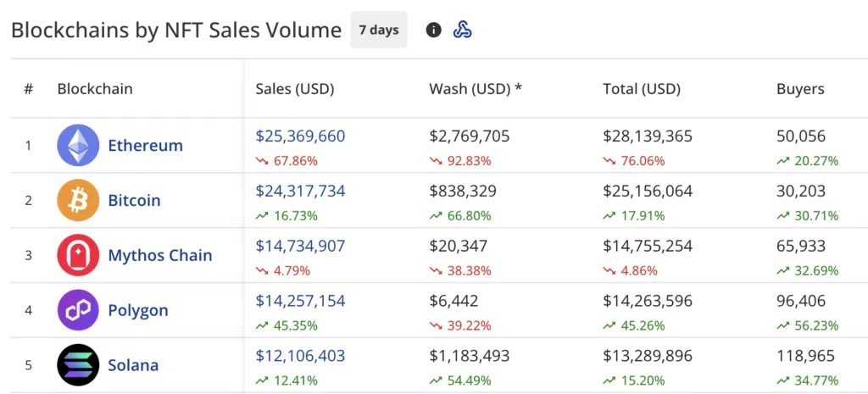Sort by Total (USD) column header
The width and height of the screenshot is (868, 394).
click(x=642, y=89)
